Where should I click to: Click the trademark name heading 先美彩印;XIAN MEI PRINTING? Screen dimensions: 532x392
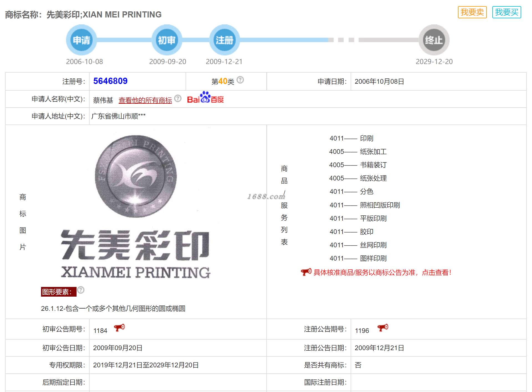click(104, 14)
